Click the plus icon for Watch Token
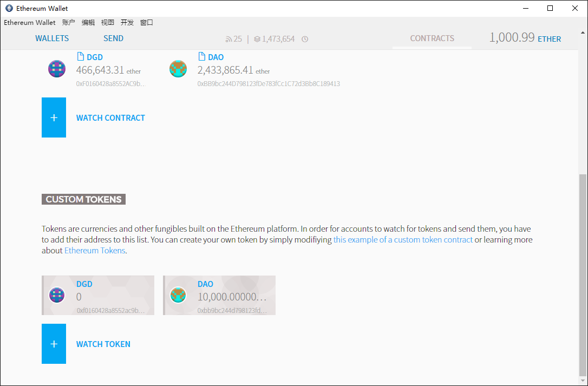The height and width of the screenshot is (386, 588). click(x=54, y=344)
